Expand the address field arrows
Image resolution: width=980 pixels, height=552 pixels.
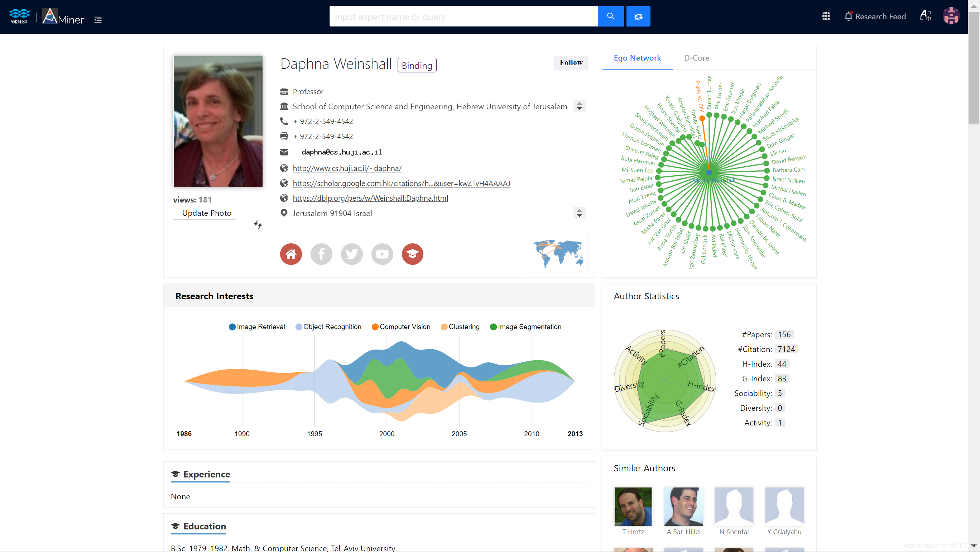[x=579, y=213]
